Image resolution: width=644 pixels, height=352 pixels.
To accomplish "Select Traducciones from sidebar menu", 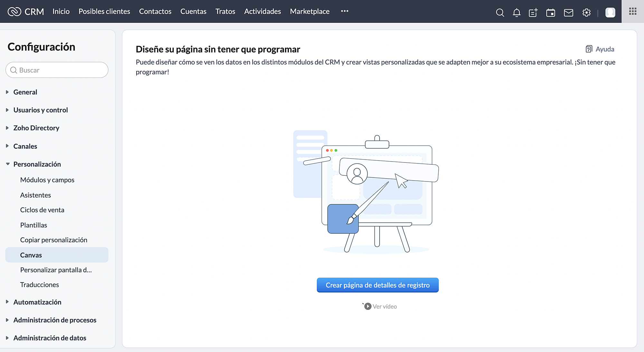I will [x=40, y=284].
